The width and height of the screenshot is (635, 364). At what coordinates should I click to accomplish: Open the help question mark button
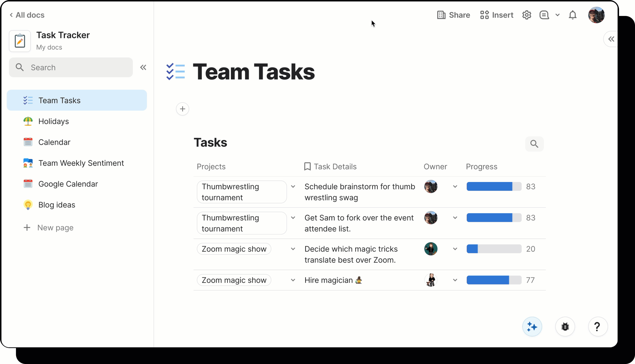[x=598, y=327]
